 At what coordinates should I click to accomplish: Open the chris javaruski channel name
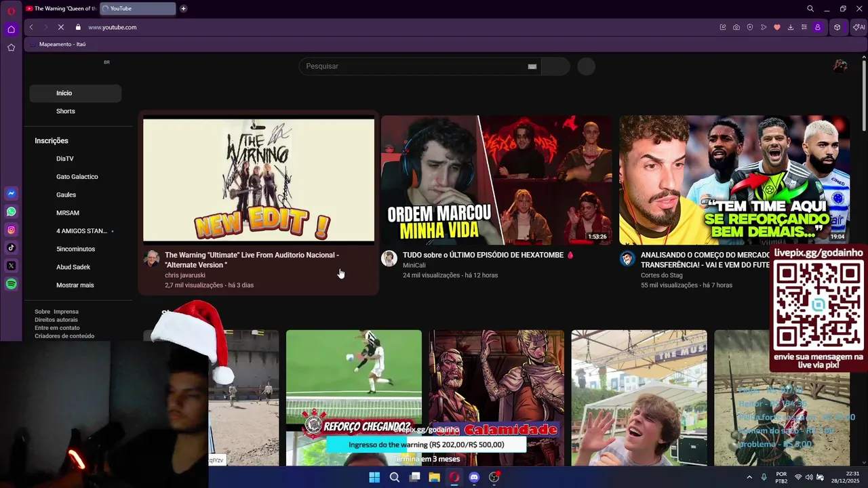click(x=185, y=275)
